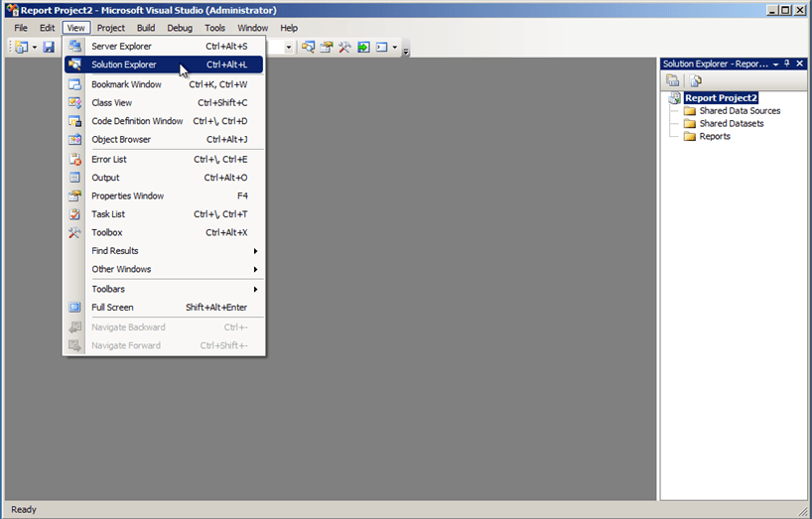Open Solution Explorer window position dropdown
The width and height of the screenshot is (812, 519).
coord(775,65)
